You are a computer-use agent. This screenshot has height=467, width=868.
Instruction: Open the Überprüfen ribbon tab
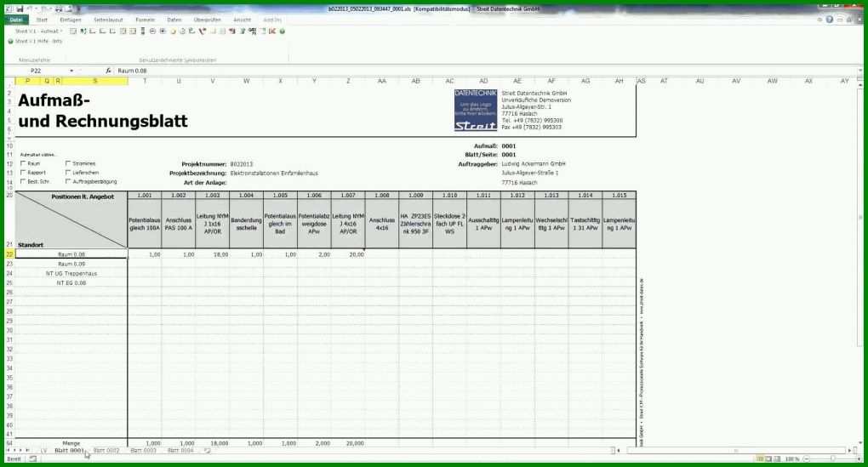[x=208, y=20]
